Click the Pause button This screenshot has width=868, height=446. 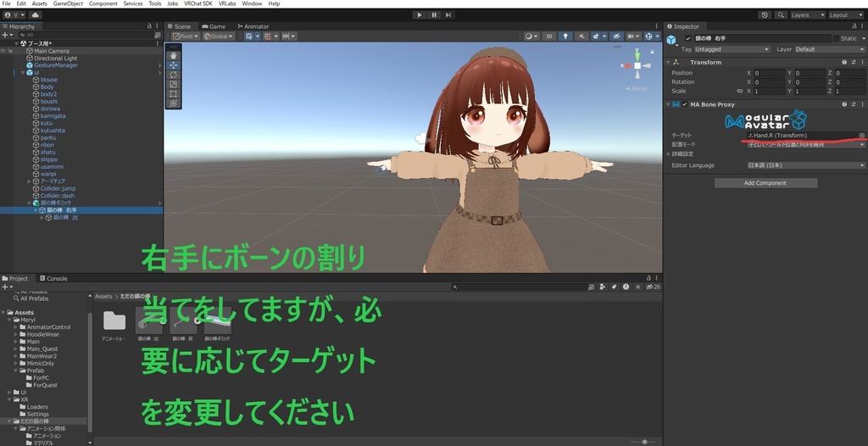point(434,15)
